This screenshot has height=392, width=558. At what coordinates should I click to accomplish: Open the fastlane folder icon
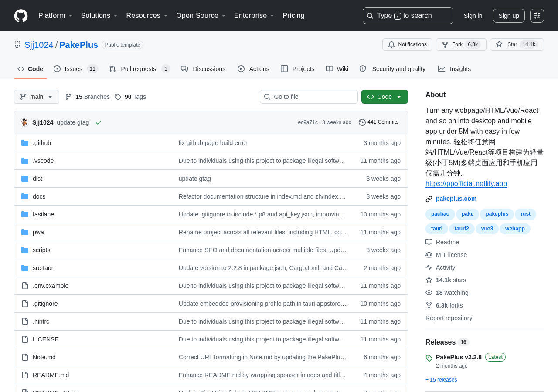pyautogui.click(x=25, y=214)
